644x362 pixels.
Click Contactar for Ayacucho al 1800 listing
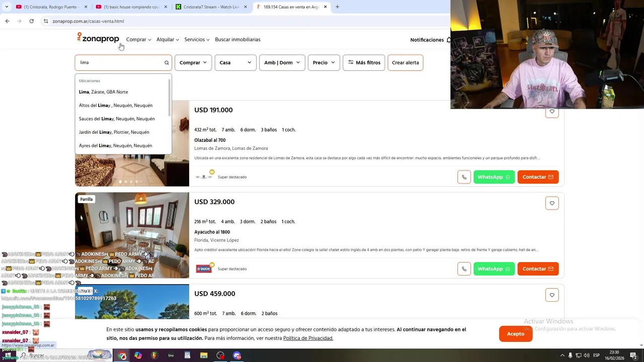538,269
